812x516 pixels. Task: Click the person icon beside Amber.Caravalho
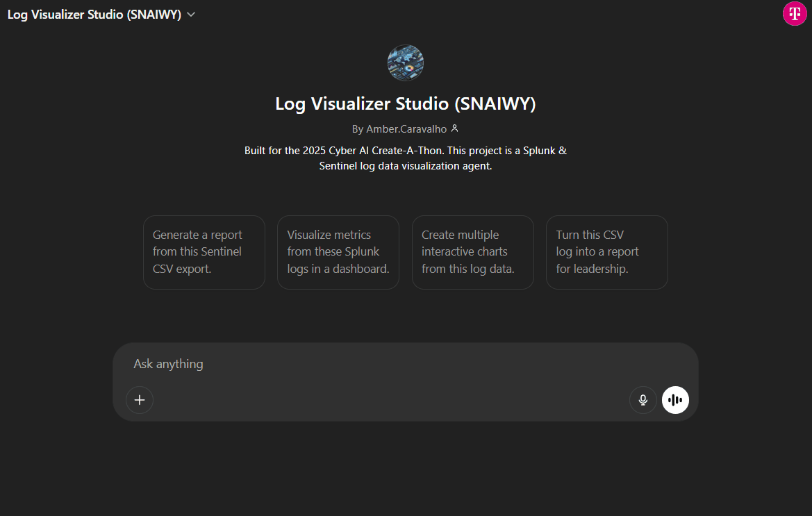455,128
